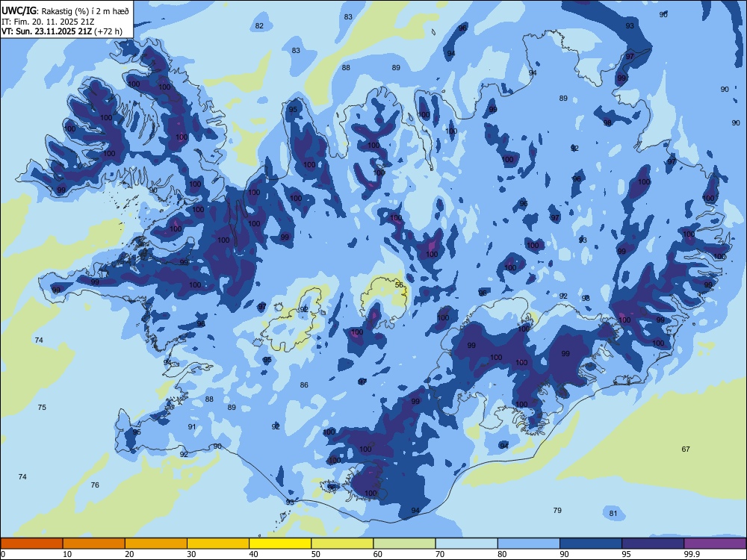
Task: Click the '75' humidity value over the sea
Action: (42, 407)
